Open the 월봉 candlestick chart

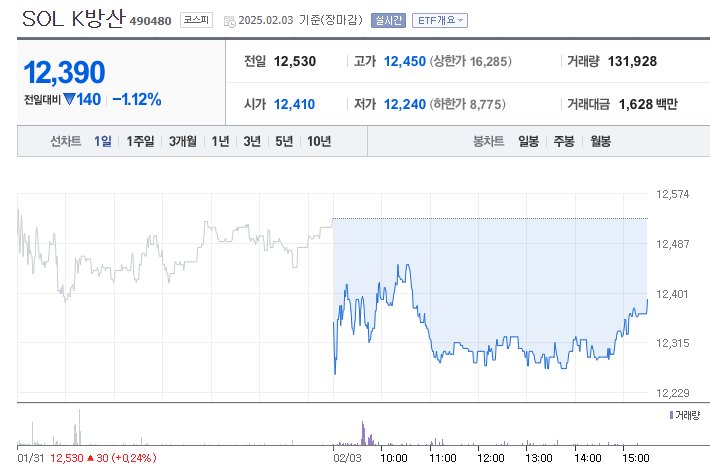600,141
